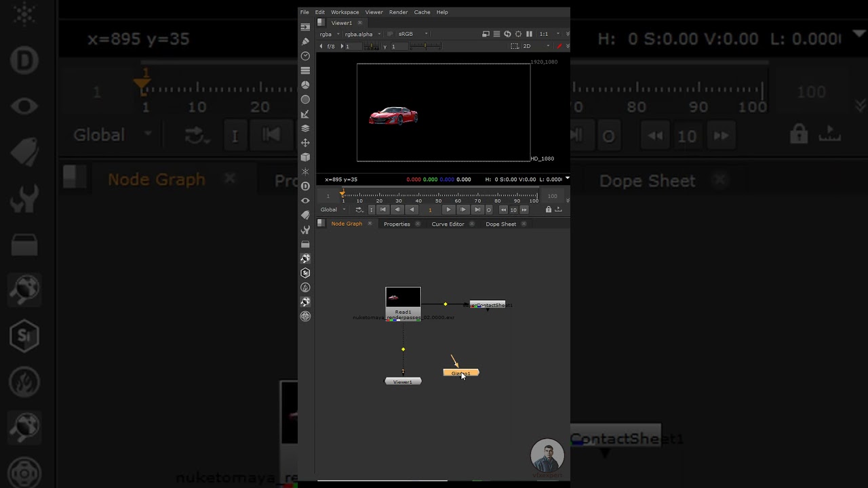Open the Cache menu

[422, 12]
